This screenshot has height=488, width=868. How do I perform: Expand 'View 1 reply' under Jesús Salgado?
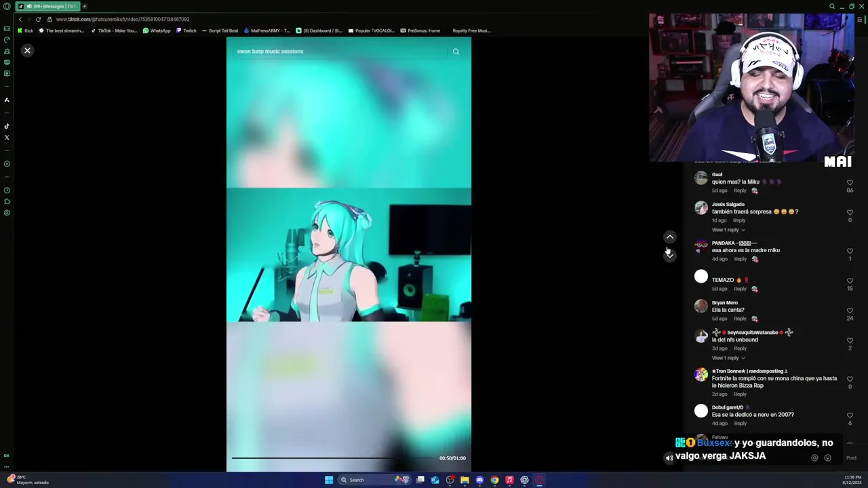[x=728, y=230]
